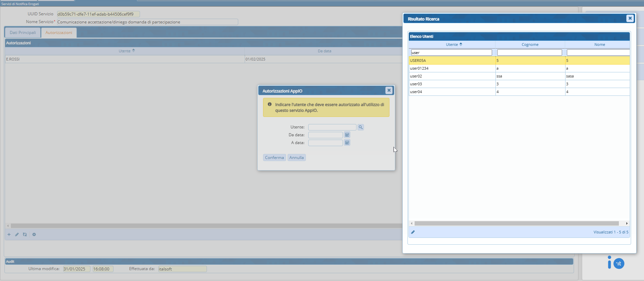Close the Risultato Ricerca dialog
Image resolution: width=644 pixels, height=281 pixels.
pos(630,18)
